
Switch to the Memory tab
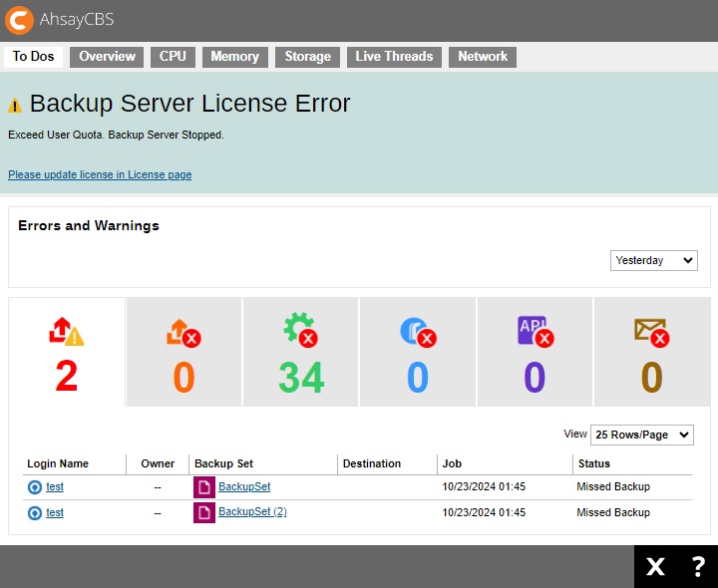(235, 57)
